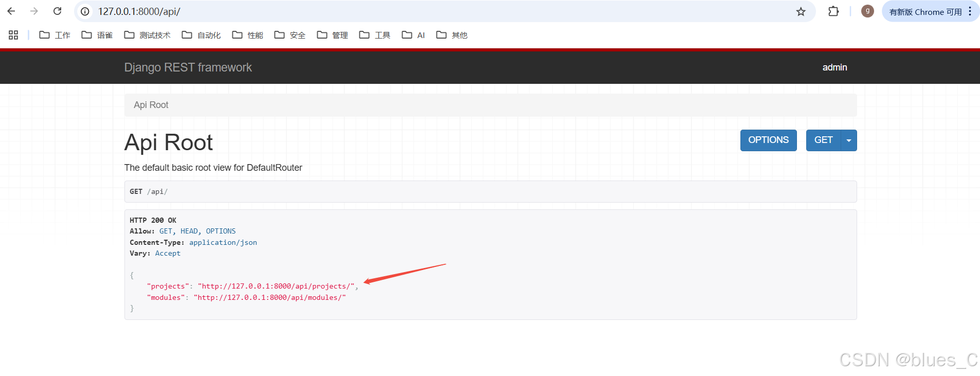Open the AI bookmark folder
The width and height of the screenshot is (980, 376).
tap(413, 35)
